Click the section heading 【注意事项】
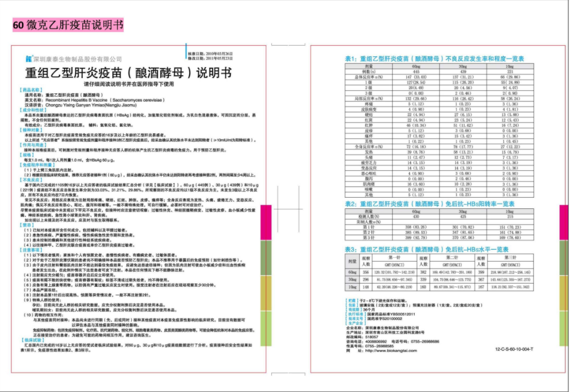This screenshot has width=570, height=392. [x=31, y=250]
